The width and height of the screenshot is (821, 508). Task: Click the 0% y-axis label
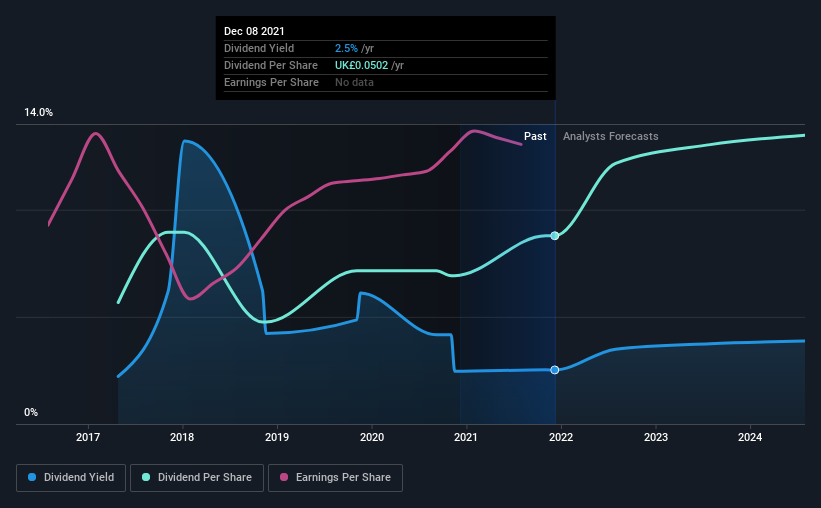pyautogui.click(x=31, y=413)
